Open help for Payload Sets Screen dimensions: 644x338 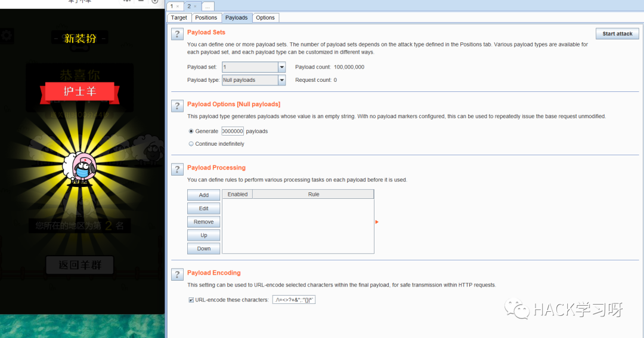click(x=177, y=33)
